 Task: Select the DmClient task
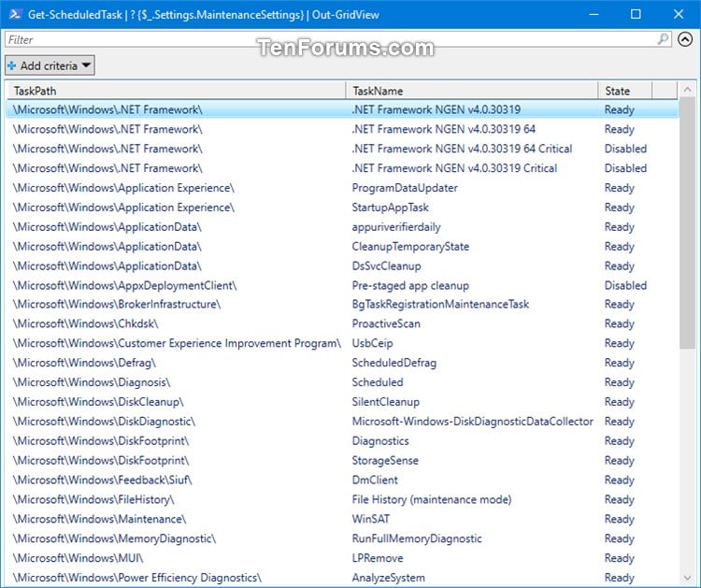coord(342,480)
